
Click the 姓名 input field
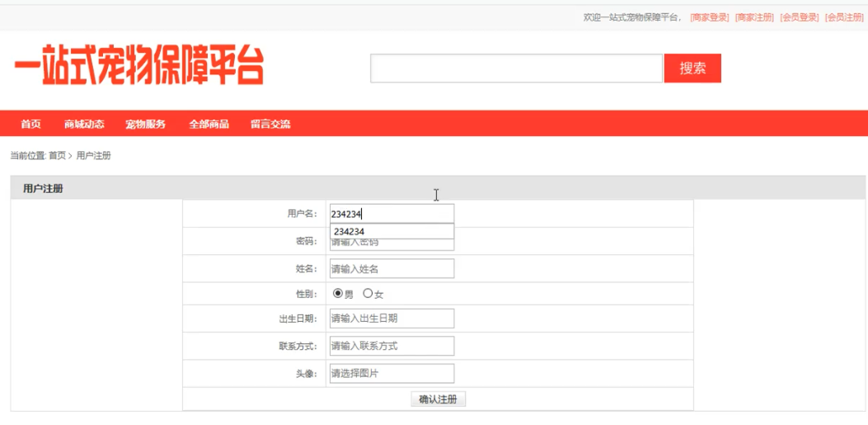click(x=392, y=269)
